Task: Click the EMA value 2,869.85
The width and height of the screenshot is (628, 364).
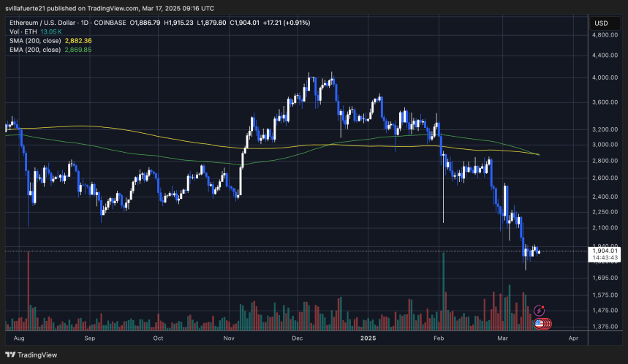Action: click(78, 50)
